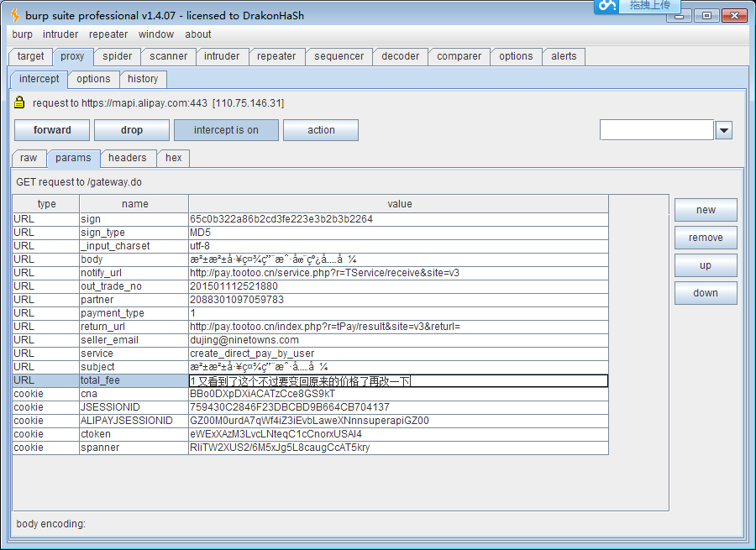Image resolution: width=756 pixels, height=550 pixels.
Task: Select the sign_type value MD5
Action: coord(398,233)
